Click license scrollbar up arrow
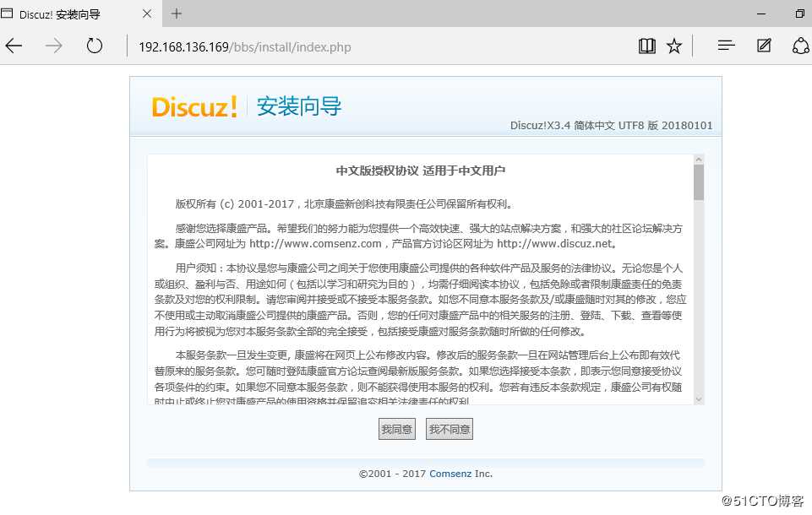The height and width of the screenshot is (515, 812). click(x=699, y=160)
